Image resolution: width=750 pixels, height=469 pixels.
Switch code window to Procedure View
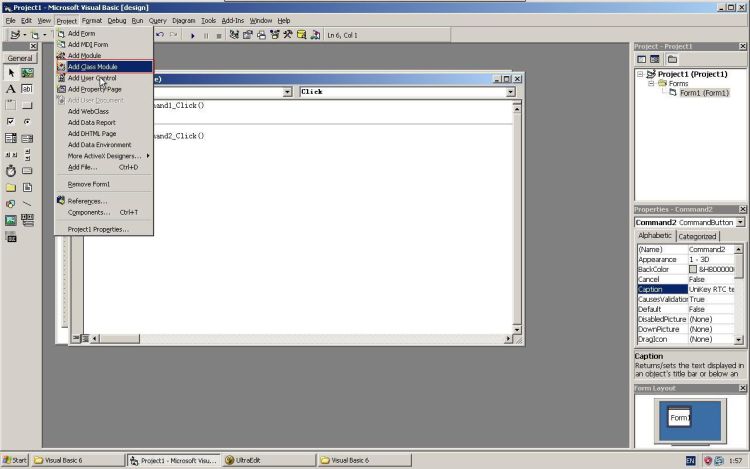[x=76, y=338]
